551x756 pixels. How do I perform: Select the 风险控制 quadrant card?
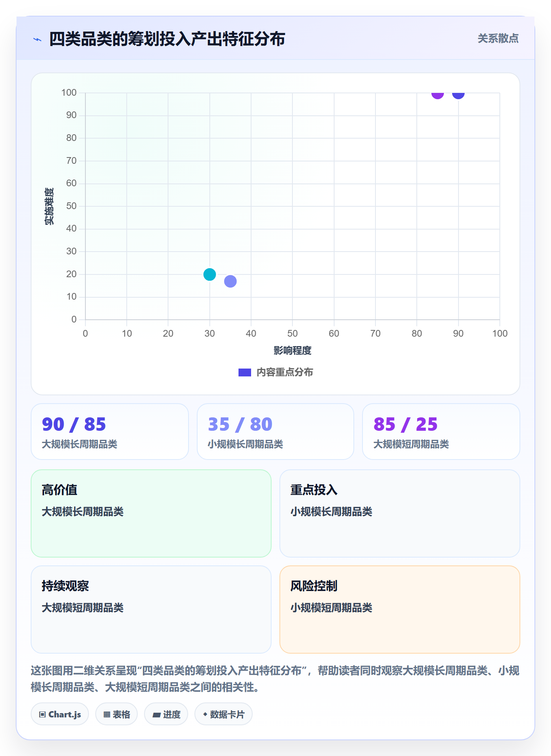point(400,610)
